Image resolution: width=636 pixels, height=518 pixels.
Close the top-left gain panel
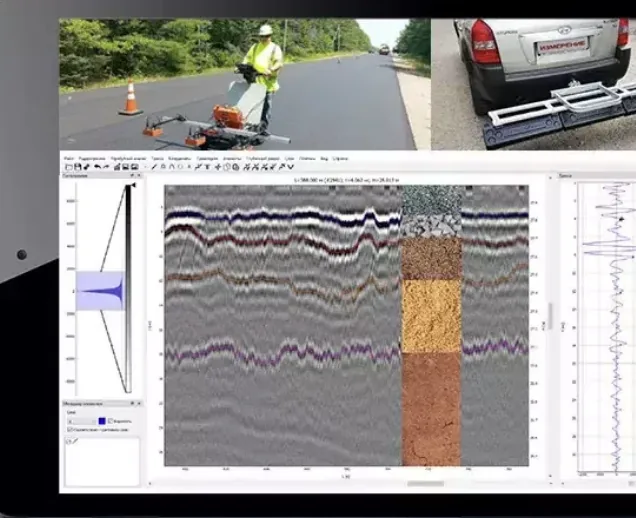coord(139,175)
